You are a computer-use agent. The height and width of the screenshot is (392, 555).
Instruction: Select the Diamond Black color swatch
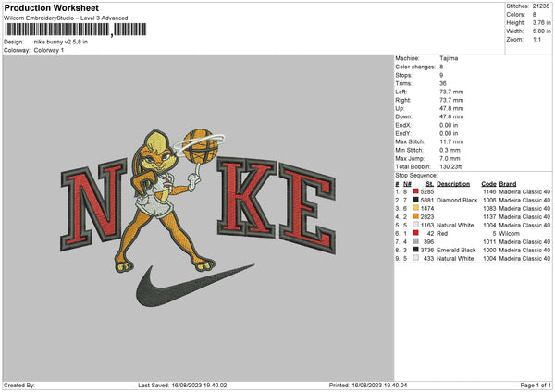[x=416, y=200]
